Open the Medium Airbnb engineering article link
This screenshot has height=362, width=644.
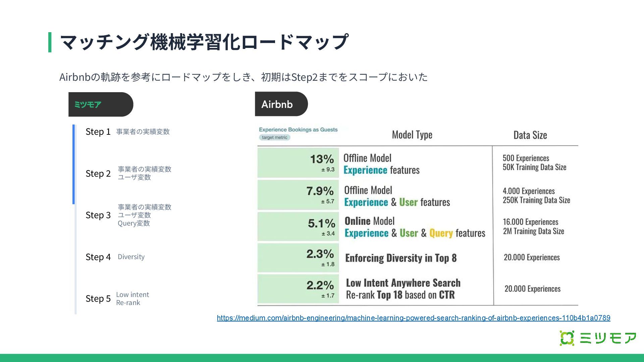pyautogui.click(x=413, y=318)
